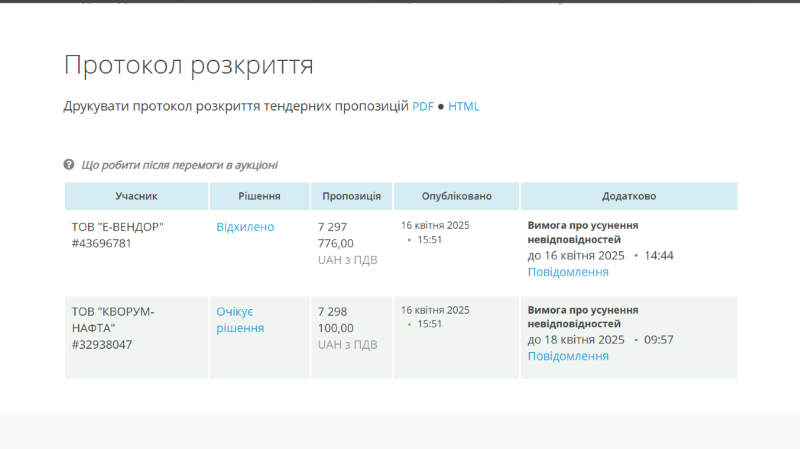This screenshot has width=800, height=449.
Task: Select participant ТОВ "Е-ВЕНДОР" name
Action: pyautogui.click(x=118, y=227)
